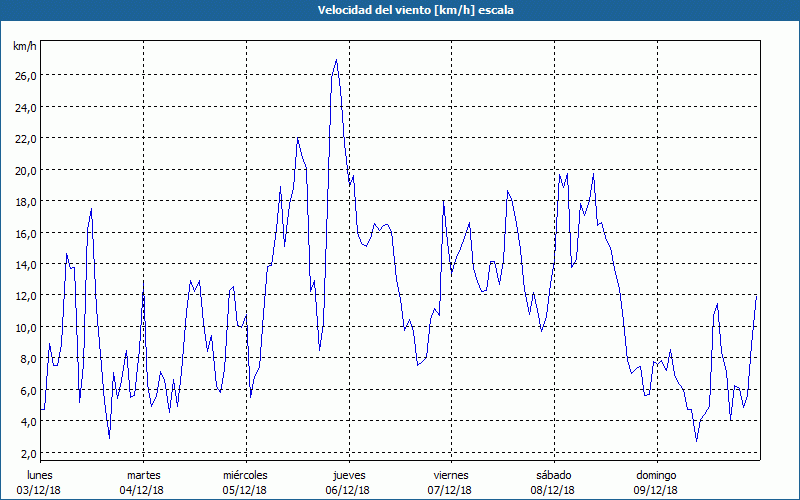
Task: Click the 20,0 y-axis value
Action: tap(25, 170)
